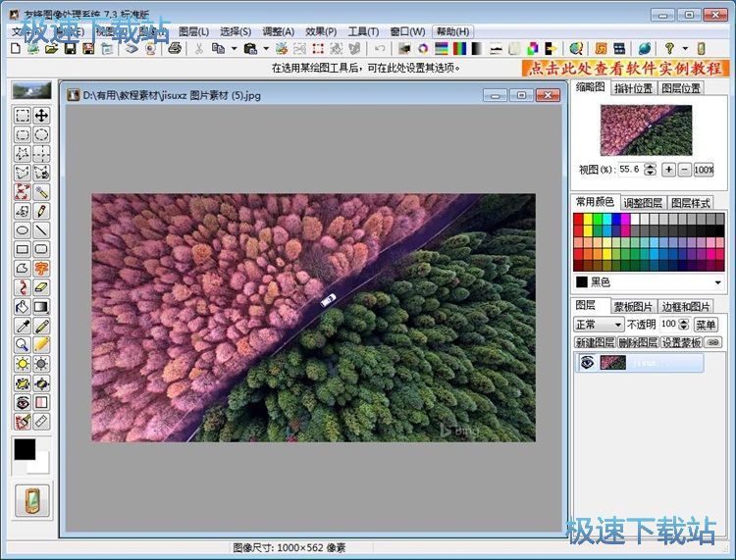Choose the ellipse shape tool
Viewport: 736px width, 560px height.
pos(23,230)
